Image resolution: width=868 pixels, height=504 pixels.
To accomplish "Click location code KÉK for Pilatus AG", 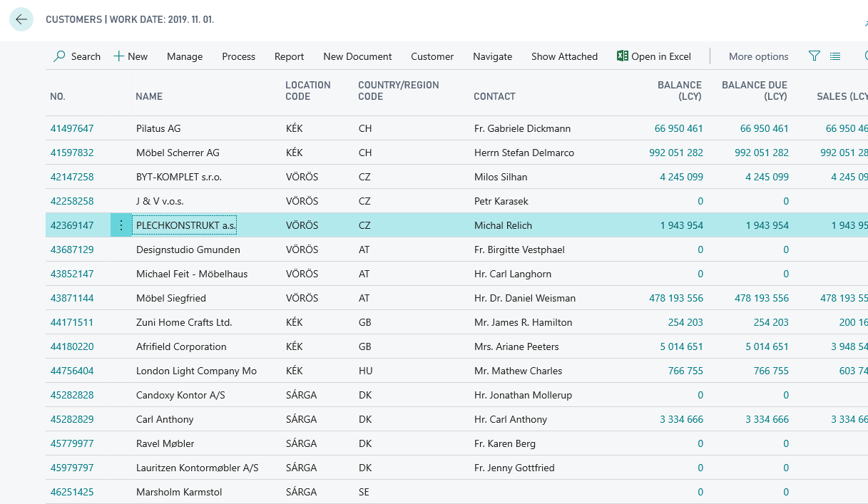I will (295, 128).
